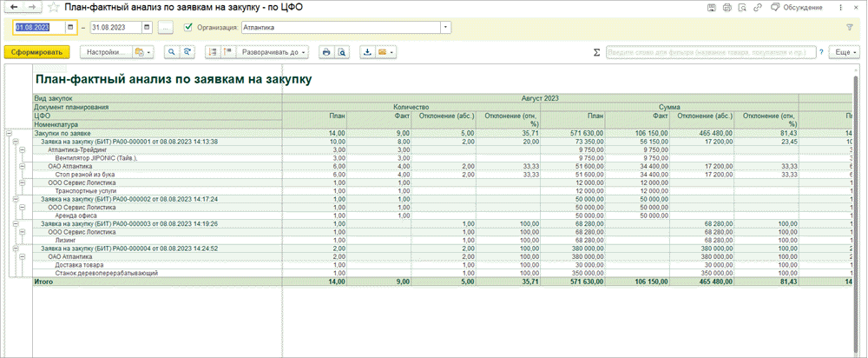Copy link to report icon
The width and height of the screenshot is (868, 358).
(758, 7)
